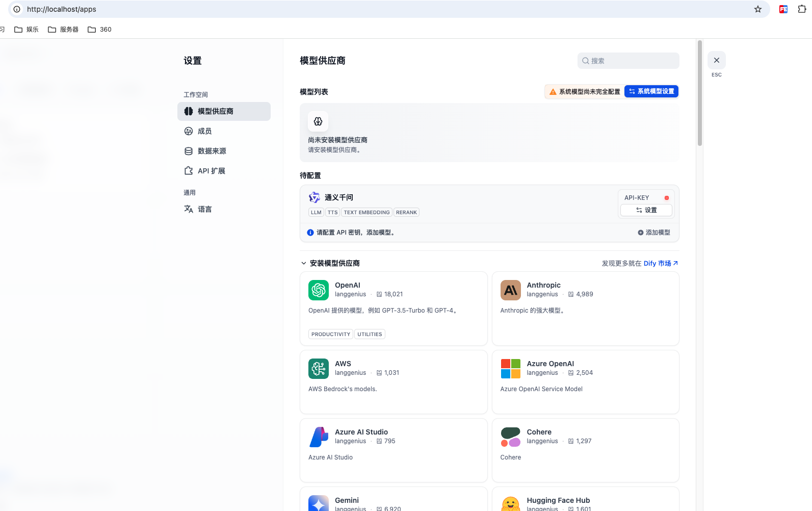Open the 语言 language settings

click(224, 209)
